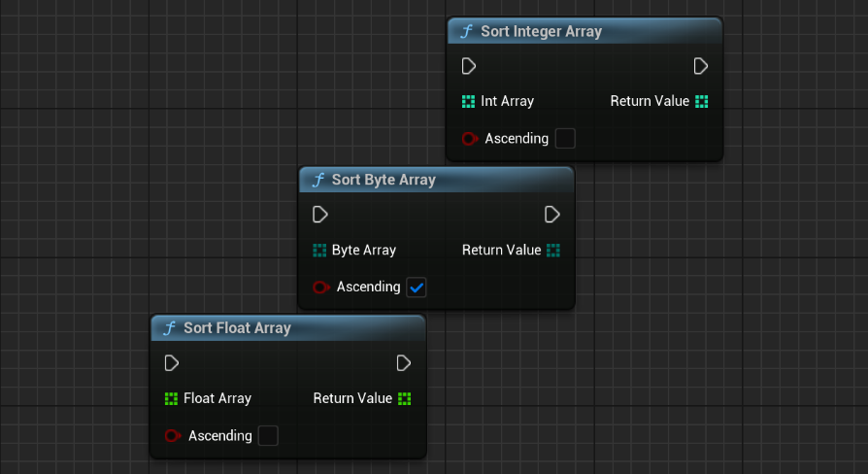Image resolution: width=868 pixels, height=474 pixels.
Task: Select the Sort Byte Array node title
Action: (384, 180)
